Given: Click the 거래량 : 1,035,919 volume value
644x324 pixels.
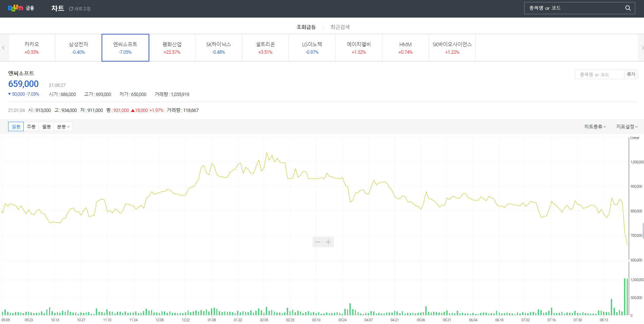Looking at the screenshot, I should (172, 94).
